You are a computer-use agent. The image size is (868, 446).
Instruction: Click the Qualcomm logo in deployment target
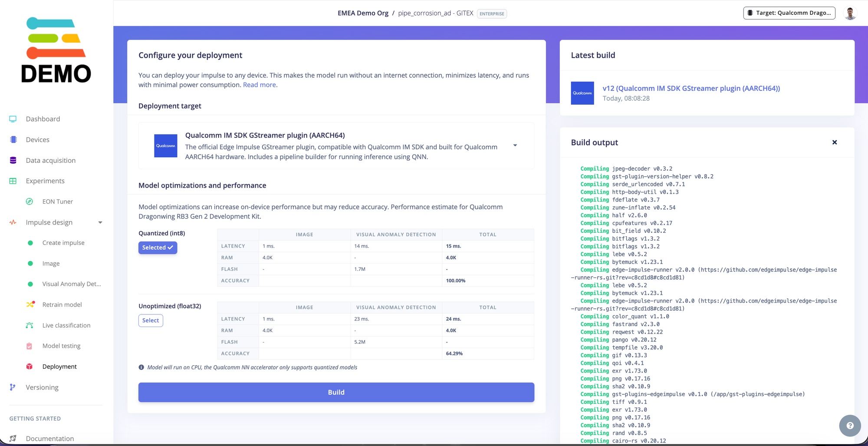pyautogui.click(x=166, y=145)
